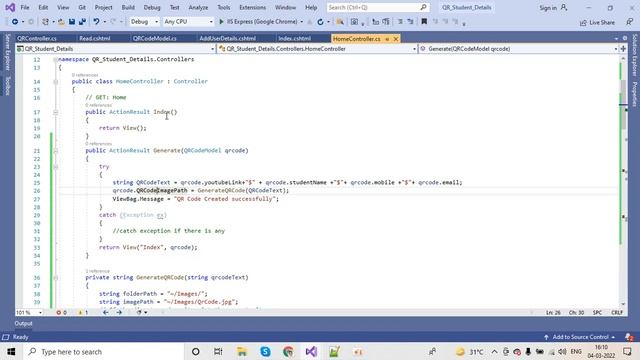Open the Any CPU platform dropdown
This screenshot has width=640, height=360.
(x=188, y=22)
